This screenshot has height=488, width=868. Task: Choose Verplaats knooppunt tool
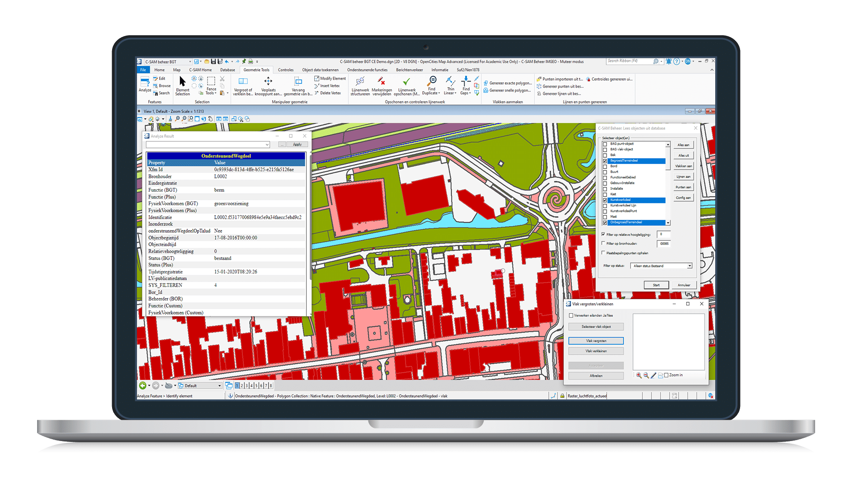pos(268,85)
